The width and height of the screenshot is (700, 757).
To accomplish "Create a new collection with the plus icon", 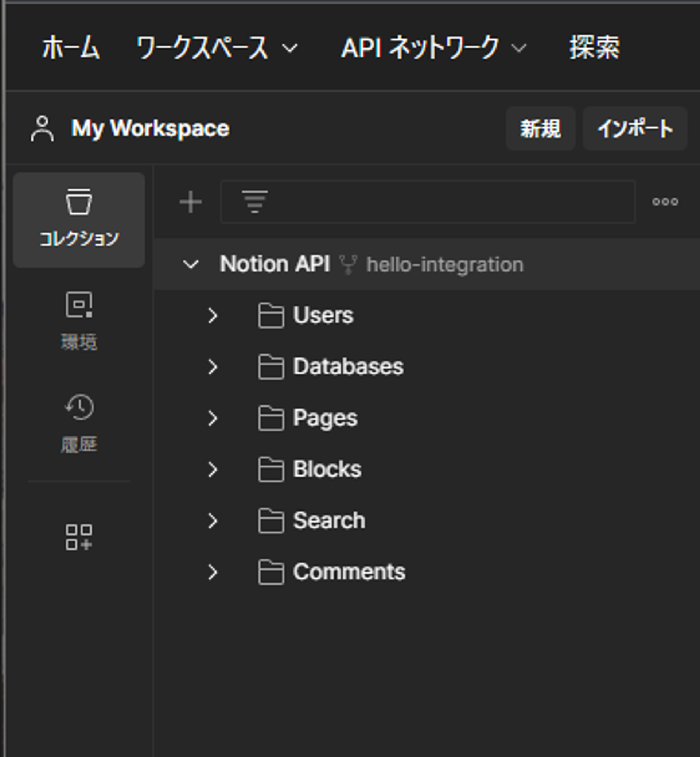I will [x=191, y=202].
